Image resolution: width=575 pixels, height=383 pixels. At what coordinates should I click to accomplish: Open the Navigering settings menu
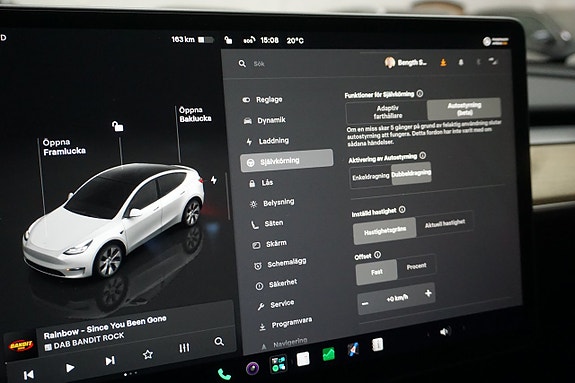point(283,343)
